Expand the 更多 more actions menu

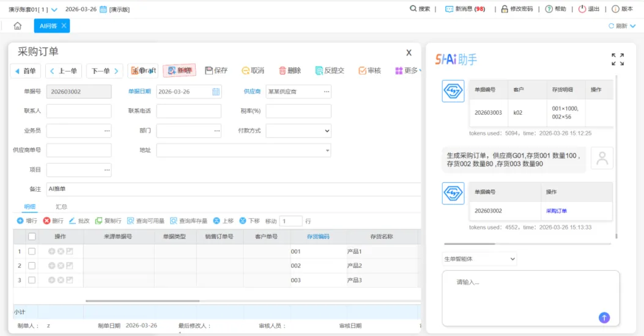click(x=408, y=71)
